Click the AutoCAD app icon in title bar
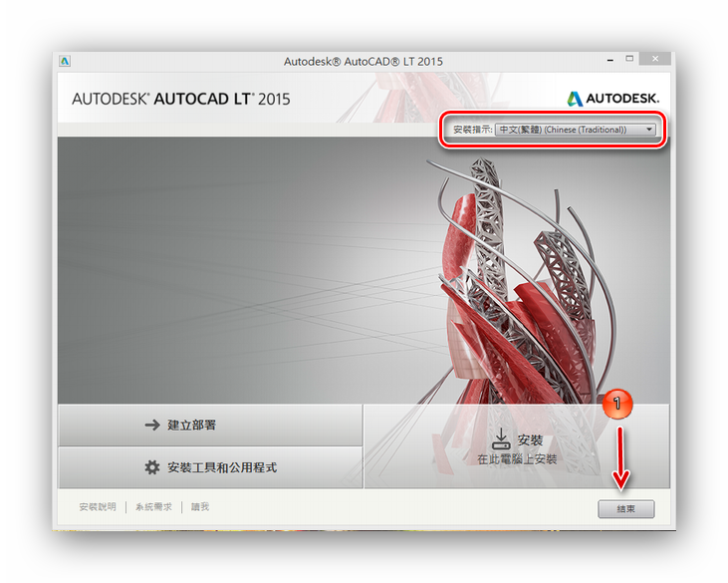 pos(65,61)
